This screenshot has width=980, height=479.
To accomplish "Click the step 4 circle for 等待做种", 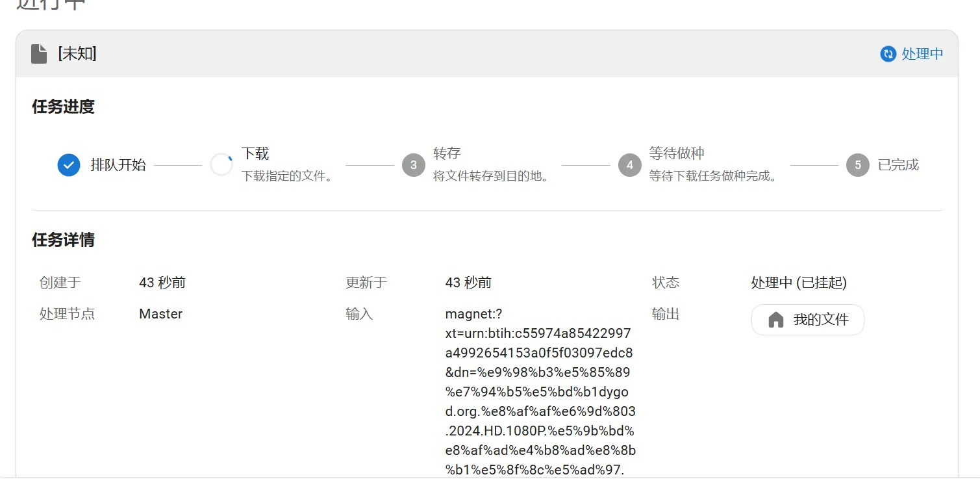I will pyautogui.click(x=629, y=165).
